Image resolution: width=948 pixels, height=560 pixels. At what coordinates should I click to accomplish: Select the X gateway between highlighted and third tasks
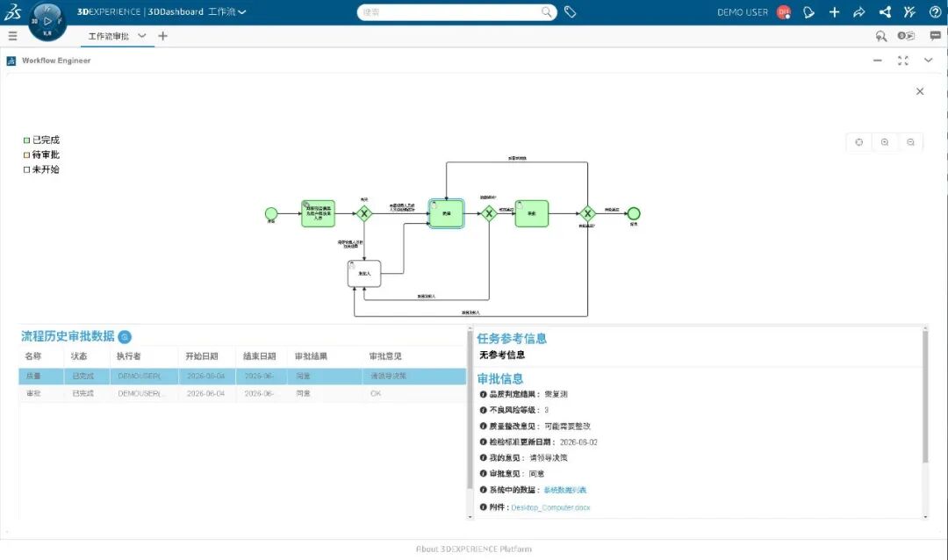pyautogui.click(x=489, y=213)
